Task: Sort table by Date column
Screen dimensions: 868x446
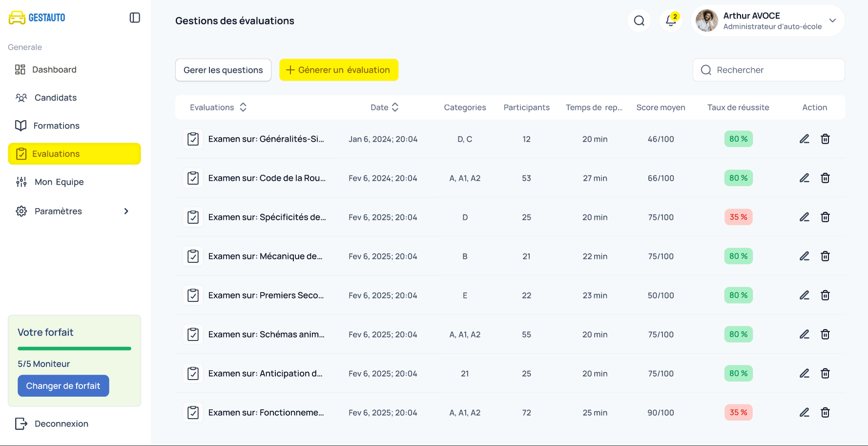Action: (395, 107)
